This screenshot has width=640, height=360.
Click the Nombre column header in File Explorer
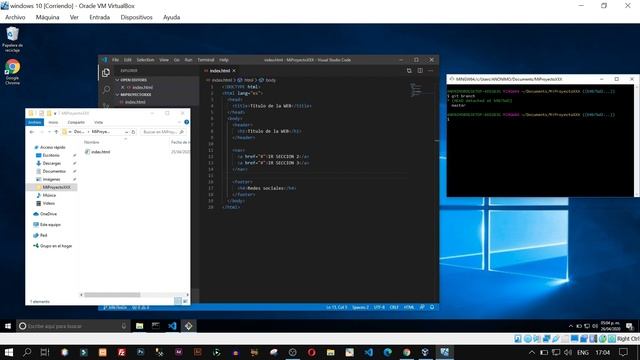point(92,142)
